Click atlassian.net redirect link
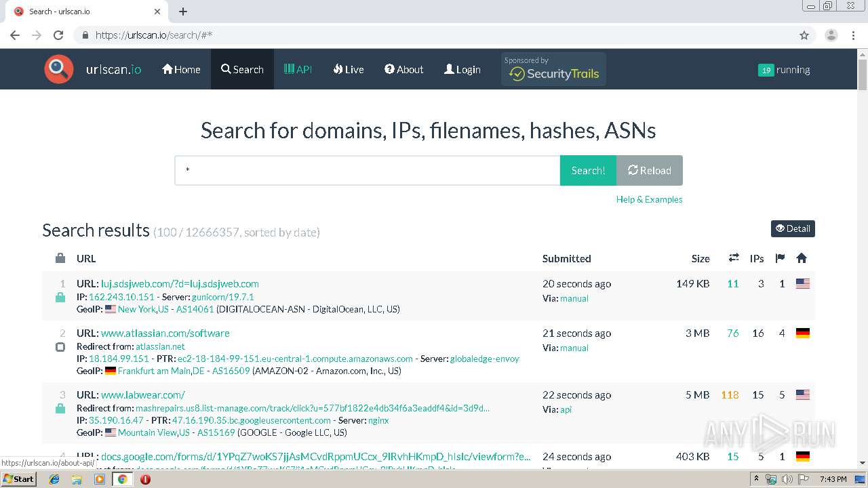This screenshot has height=488, width=868. (x=160, y=346)
